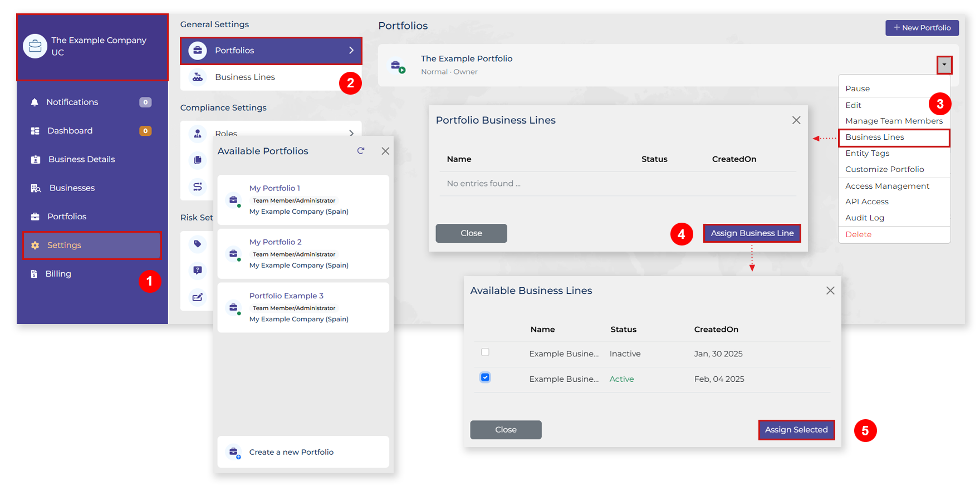Screen dimensions: 980x491
Task: Open the My Portfolio 2 link
Action: coord(275,242)
